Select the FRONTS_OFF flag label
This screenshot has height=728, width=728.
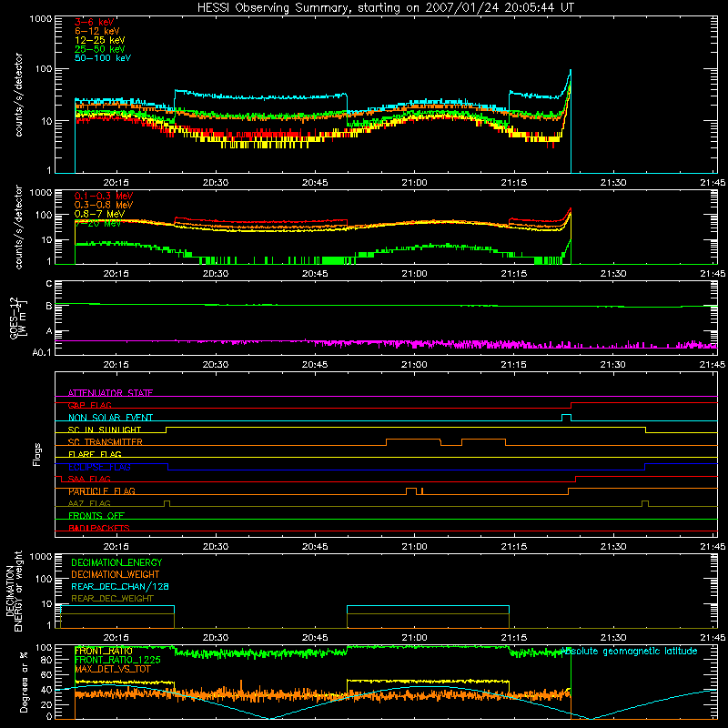click(96, 516)
